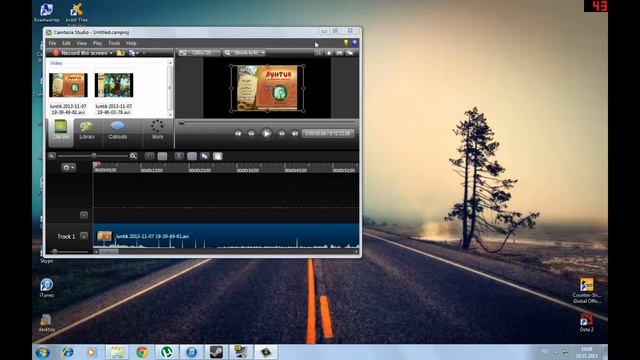Click the detach preview window icon
The image size is (640, 360).
(350, 53)
